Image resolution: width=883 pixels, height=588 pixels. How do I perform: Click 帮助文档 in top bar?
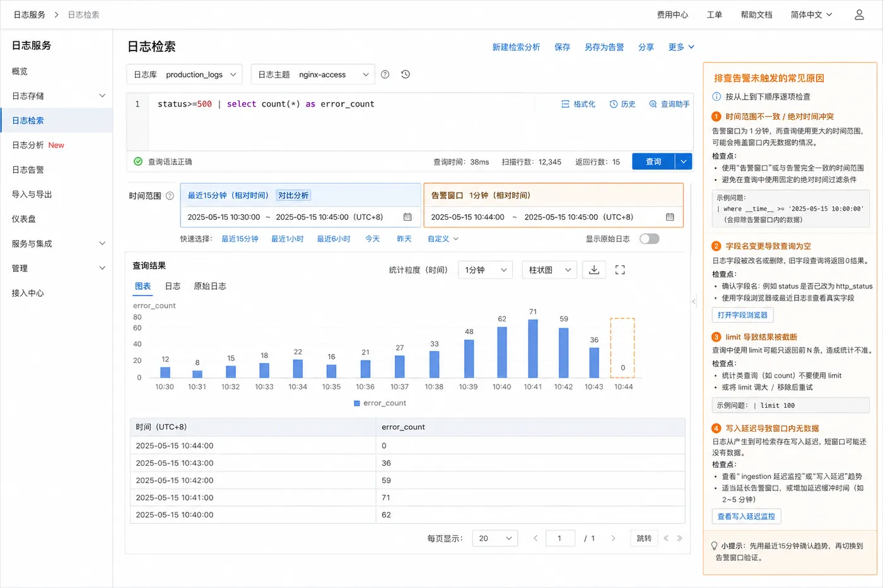tap(756, 14)
